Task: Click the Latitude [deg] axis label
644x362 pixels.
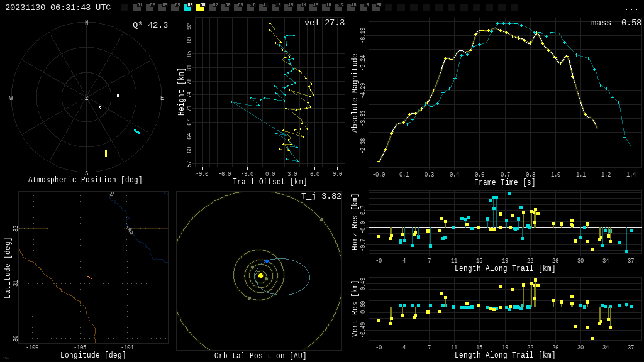Action: pos(8,268)
